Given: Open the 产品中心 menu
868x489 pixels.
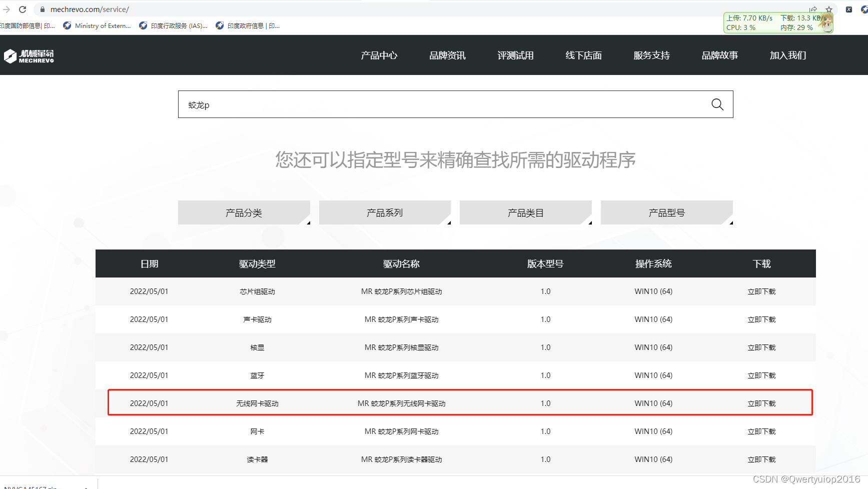Looking at the screenshot, I should click(x=379, y=55).
